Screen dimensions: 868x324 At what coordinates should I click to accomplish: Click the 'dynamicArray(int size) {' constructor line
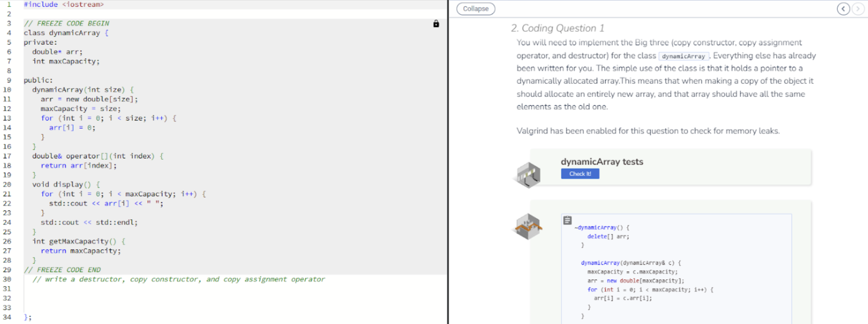pos(83,90)
